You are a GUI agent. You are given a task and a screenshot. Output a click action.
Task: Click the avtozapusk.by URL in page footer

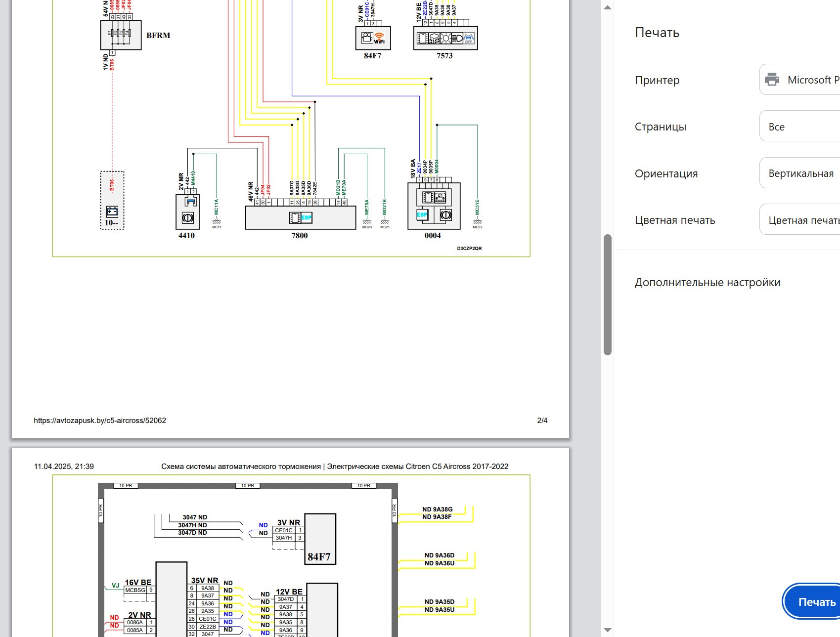(x=100, y=421)
